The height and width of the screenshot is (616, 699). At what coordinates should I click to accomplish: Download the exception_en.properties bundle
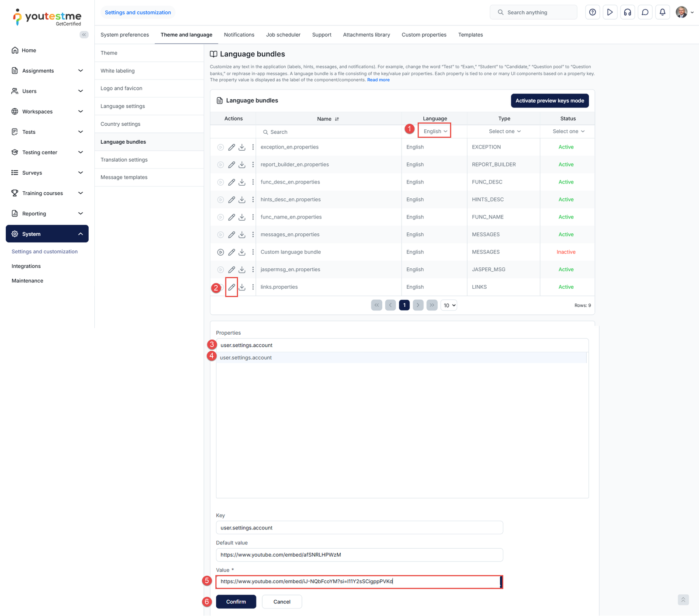pyautogui.click(x=242, y=147)
